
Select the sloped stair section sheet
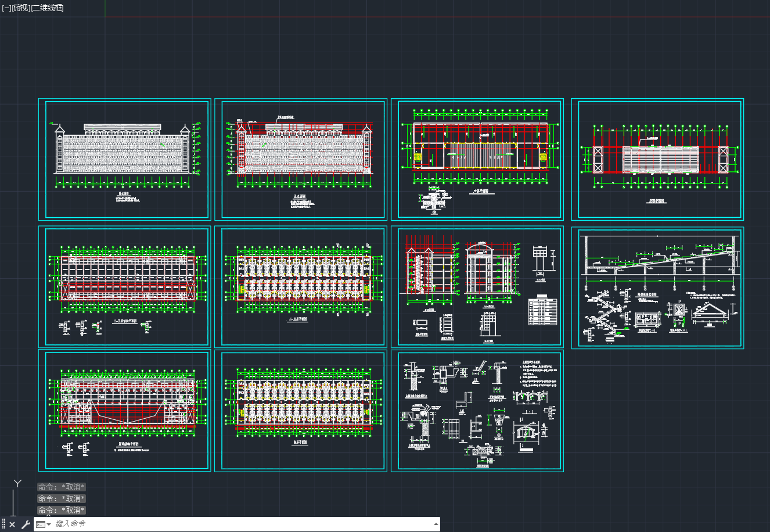click(x=657, y=288)
